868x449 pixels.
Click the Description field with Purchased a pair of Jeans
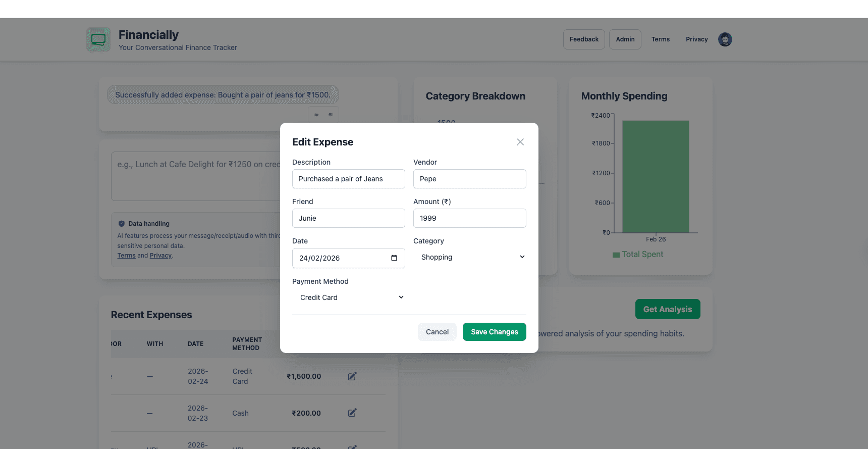349,179
